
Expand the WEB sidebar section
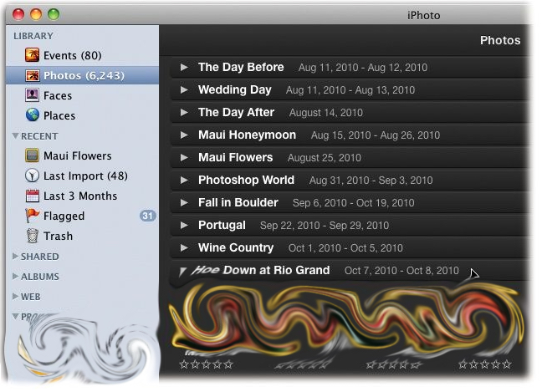tap(15, 297)
